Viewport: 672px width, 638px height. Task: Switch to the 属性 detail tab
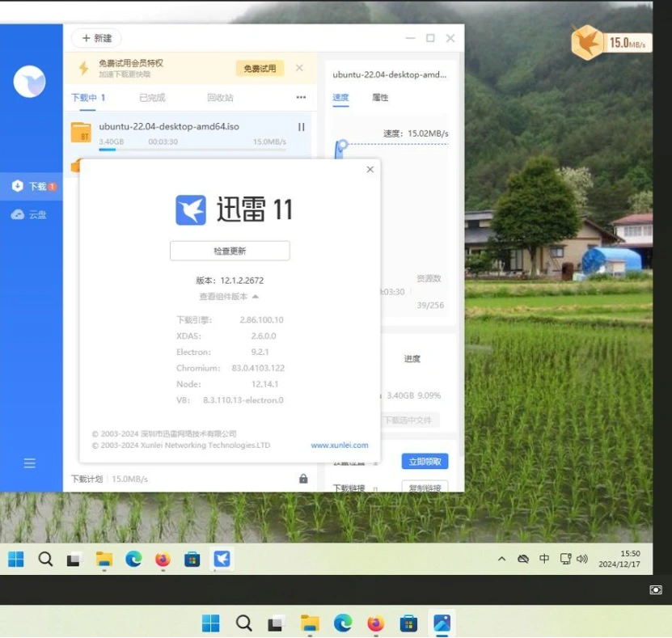pos(380,98)
